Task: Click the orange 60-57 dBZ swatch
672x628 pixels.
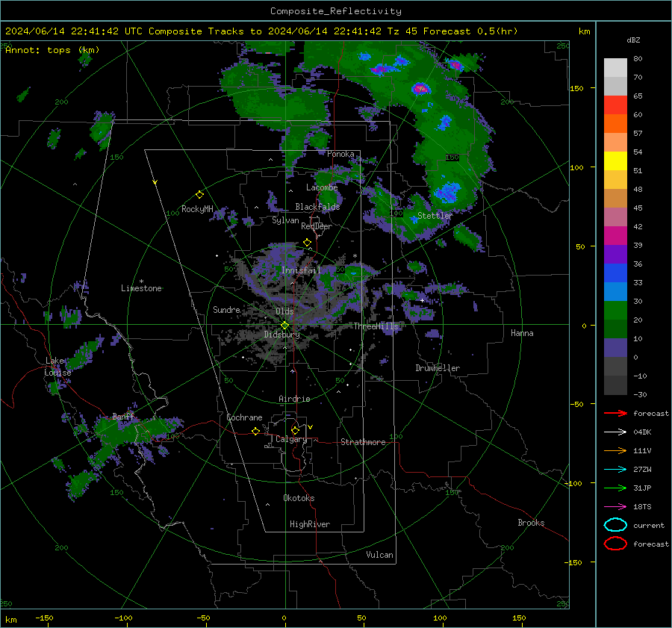Action: [615, 124]
